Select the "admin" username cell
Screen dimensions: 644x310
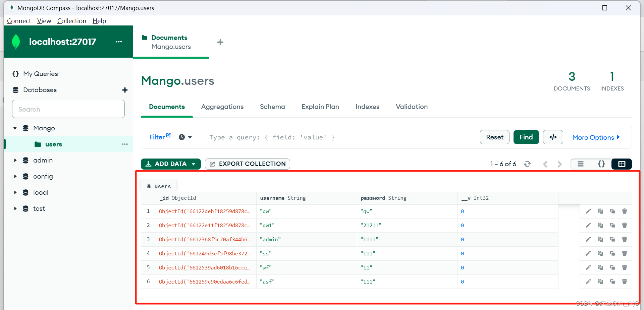pos(307,239)
